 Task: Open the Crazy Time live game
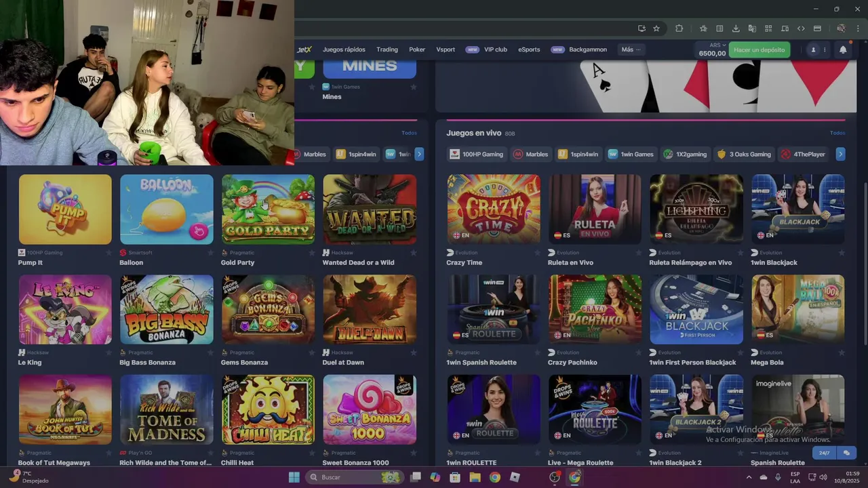click(x=494, y=209)
